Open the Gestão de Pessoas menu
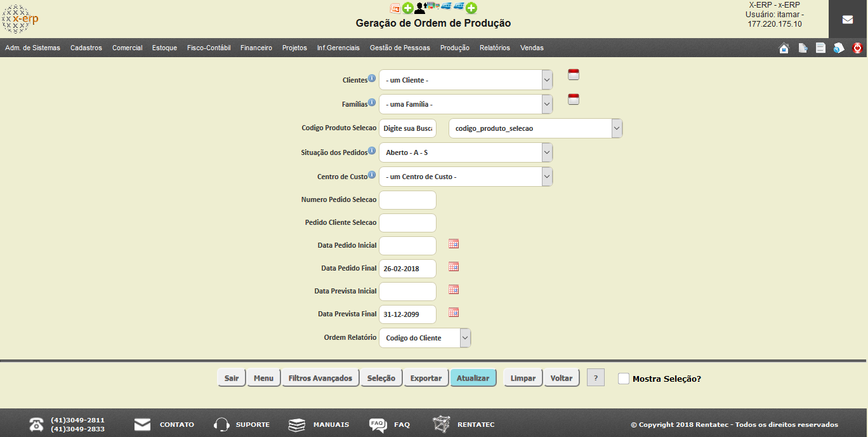The image size is (868, 437). [x=400, y=48]
